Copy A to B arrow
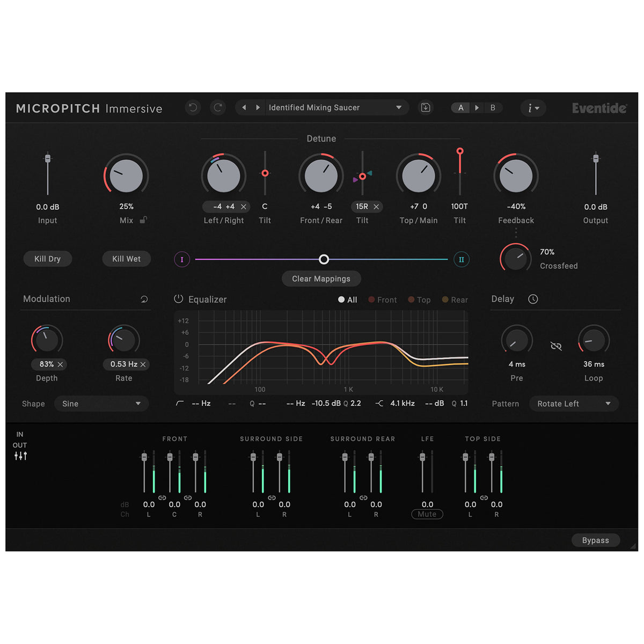 [x=477, y=108]
